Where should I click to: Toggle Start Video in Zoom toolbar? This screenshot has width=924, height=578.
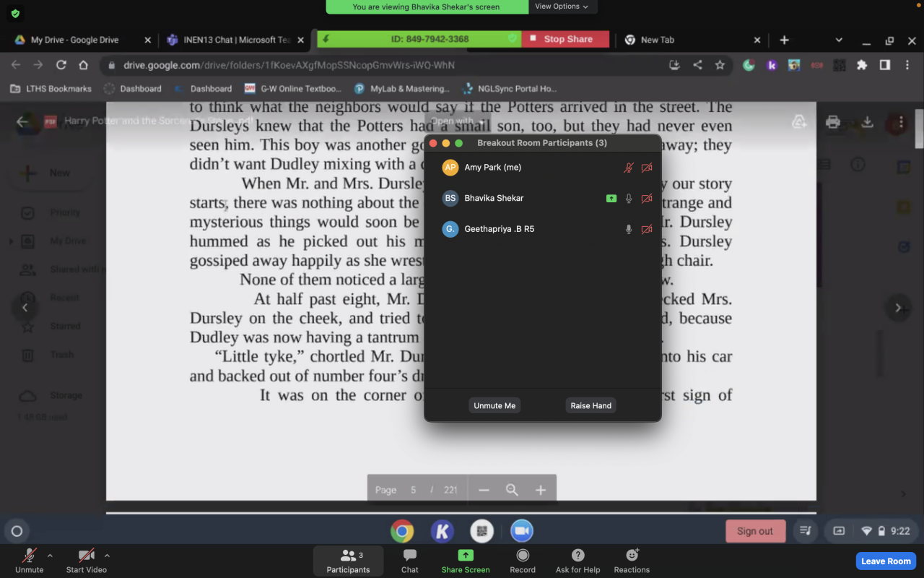click(x=87, y=561)
